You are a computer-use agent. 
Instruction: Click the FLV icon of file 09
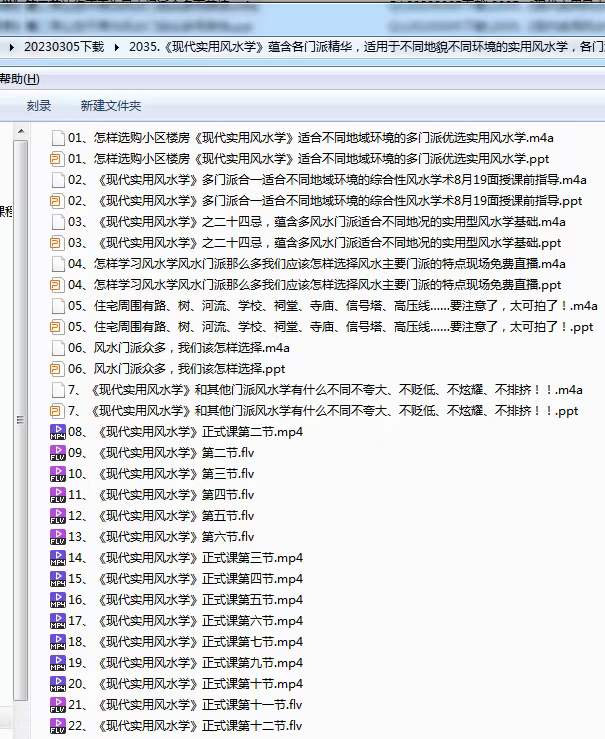[x=57, y=453]
